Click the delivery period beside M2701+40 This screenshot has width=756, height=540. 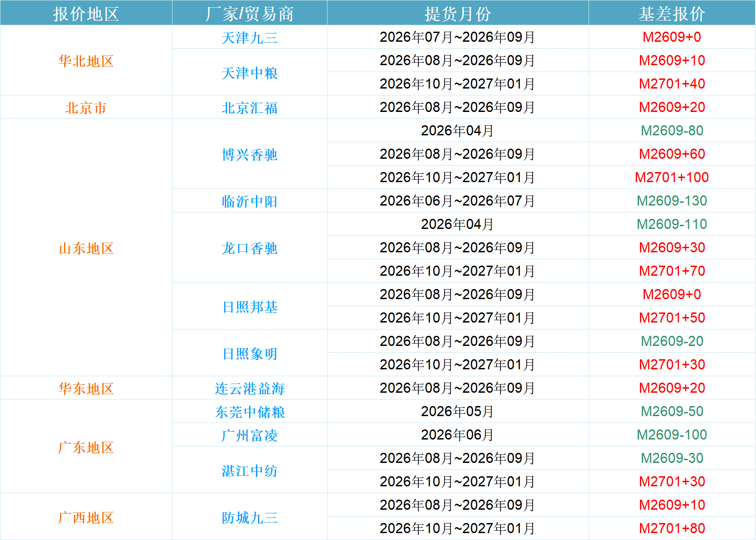tap(457, 84)
